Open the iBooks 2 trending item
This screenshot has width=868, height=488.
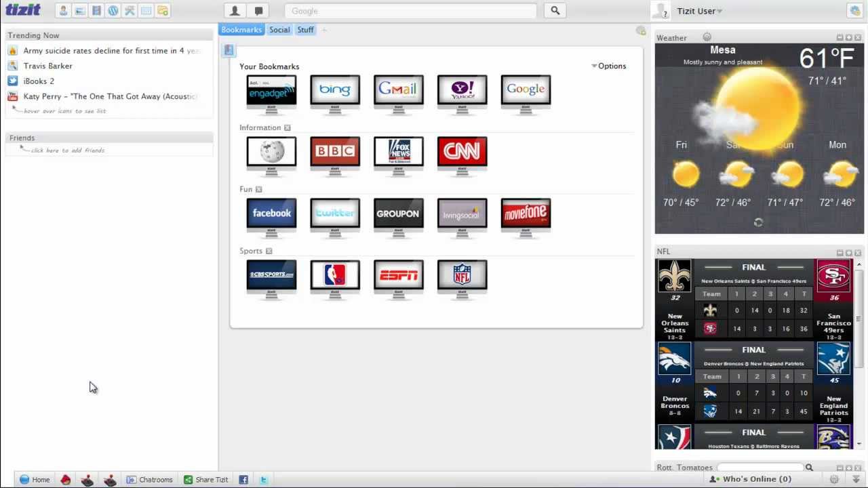(x=39, y=81)
